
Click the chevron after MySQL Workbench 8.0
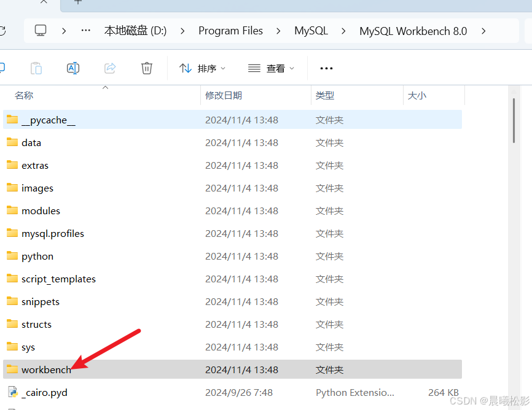pos(485,31)
